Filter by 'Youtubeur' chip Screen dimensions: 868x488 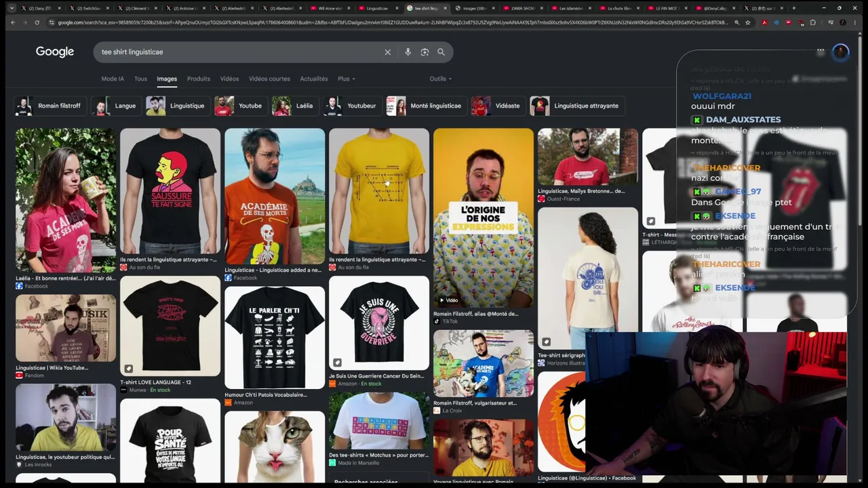coord(351,106)
